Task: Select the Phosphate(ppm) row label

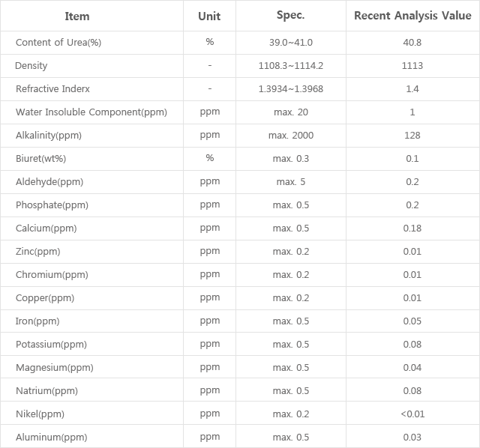Action: [52, 205]
